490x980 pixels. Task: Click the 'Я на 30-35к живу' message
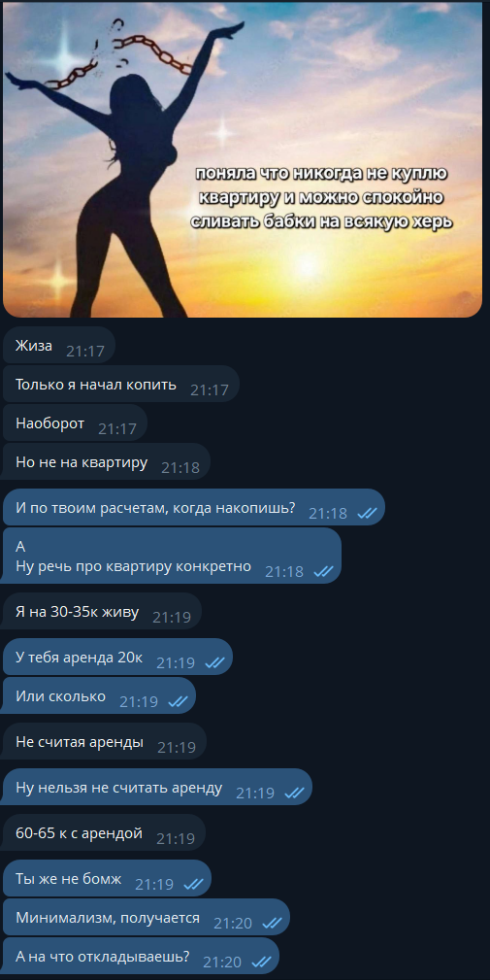tap(103, 612)
